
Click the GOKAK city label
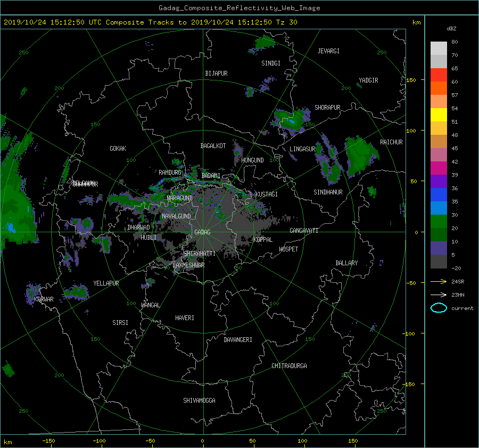click(118, 149)
